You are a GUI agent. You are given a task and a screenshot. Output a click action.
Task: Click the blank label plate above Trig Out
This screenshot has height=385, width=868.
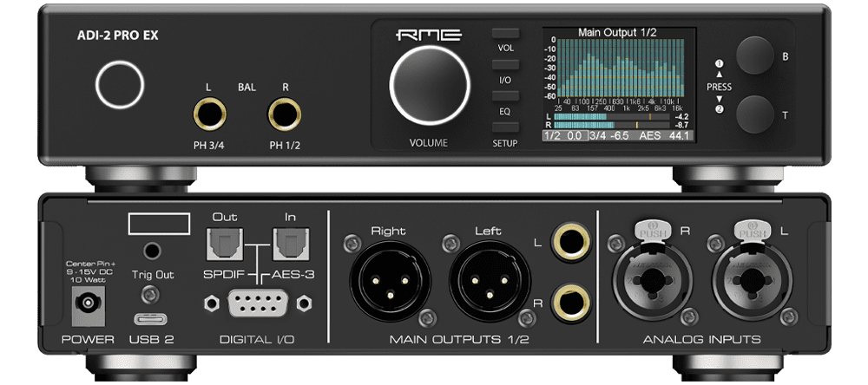pos(158,224)
